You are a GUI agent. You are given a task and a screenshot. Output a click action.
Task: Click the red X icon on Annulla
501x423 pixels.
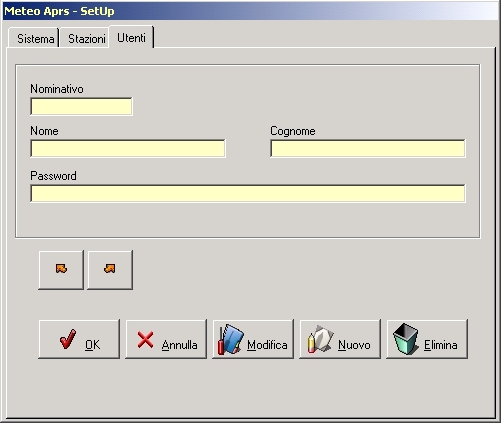(x=146, y=340)
